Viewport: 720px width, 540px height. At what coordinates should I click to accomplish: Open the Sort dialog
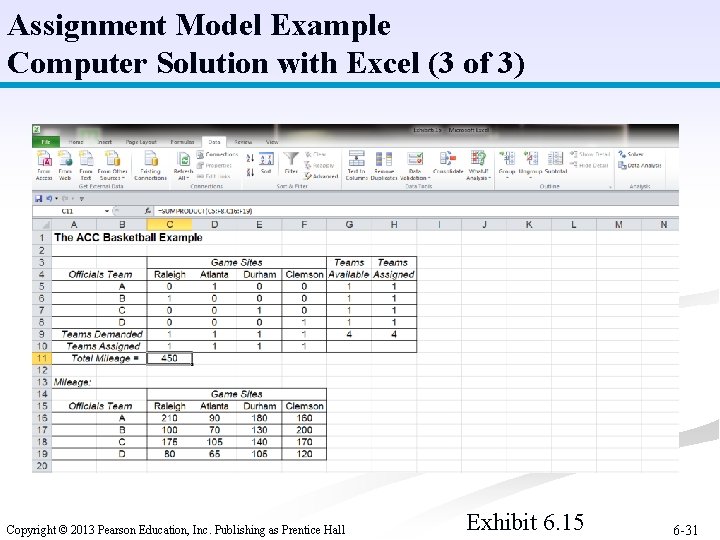coord(266,163)
